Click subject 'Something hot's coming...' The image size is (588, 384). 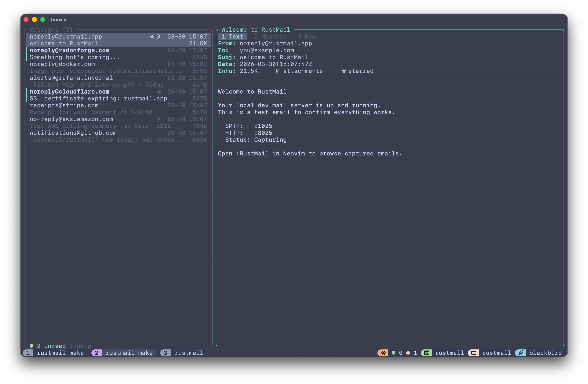pos(75,57)
